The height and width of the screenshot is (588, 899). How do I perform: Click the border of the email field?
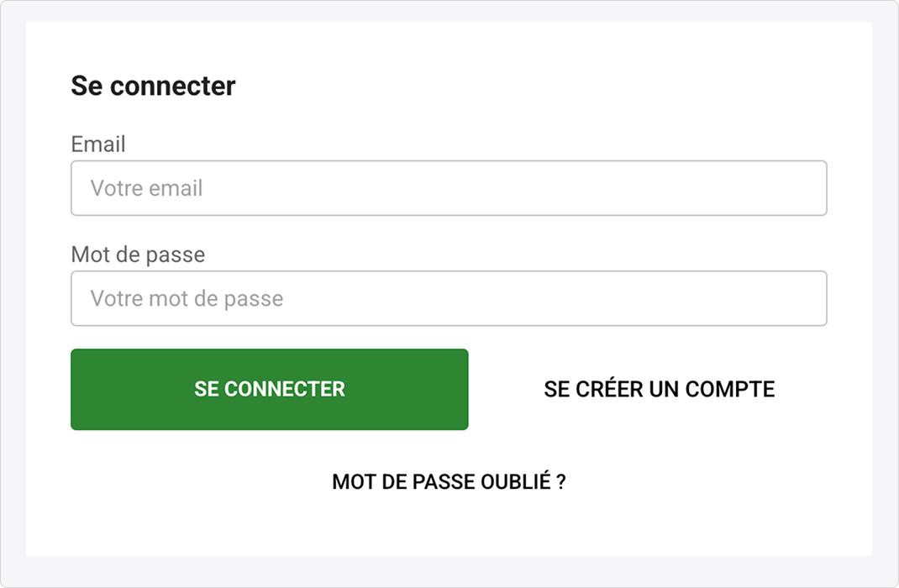point(449,163)
